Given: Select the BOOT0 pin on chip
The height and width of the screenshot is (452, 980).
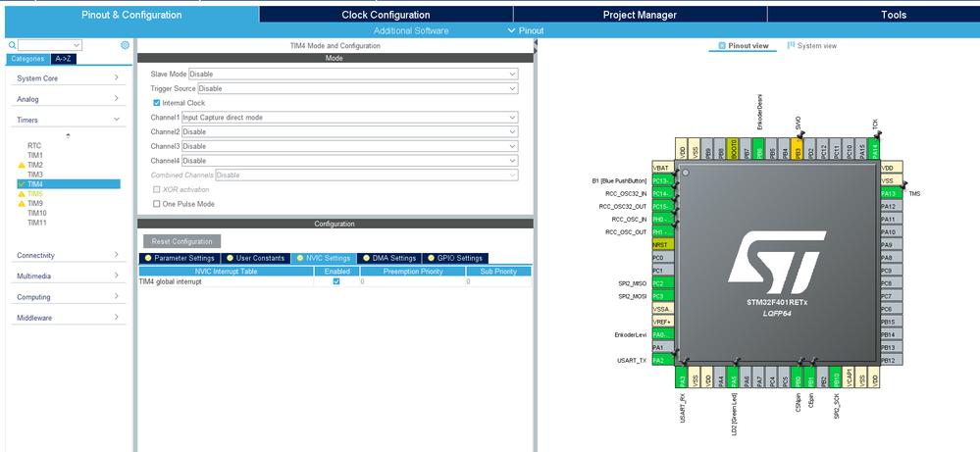Looking at the screenshot, I should tap(733, 149).
